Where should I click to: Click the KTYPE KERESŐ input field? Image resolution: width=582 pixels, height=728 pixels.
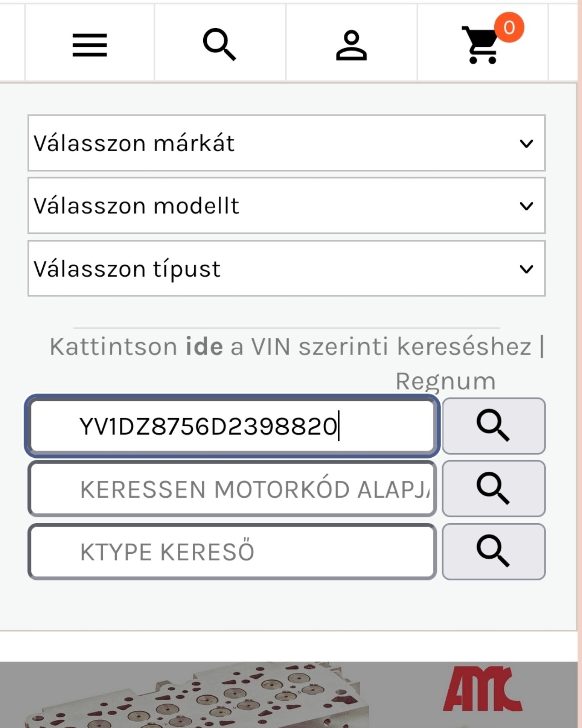[232, 552]
